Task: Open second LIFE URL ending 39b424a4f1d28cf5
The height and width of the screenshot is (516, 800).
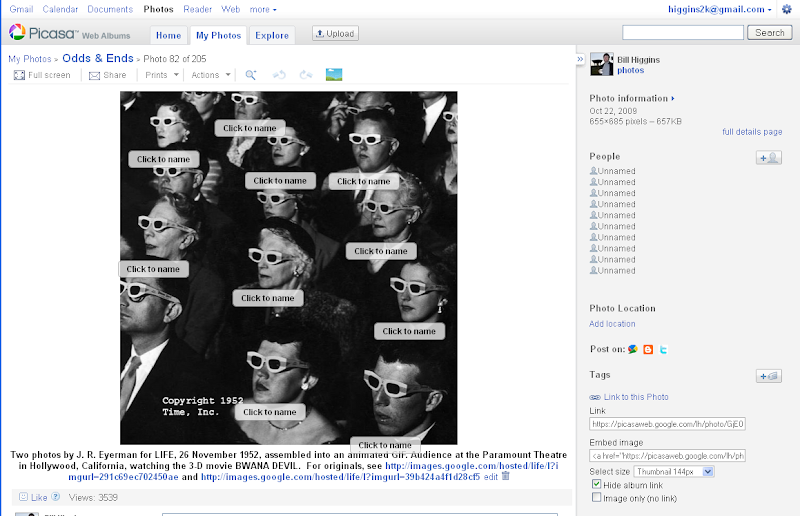Action: (340, 477)
